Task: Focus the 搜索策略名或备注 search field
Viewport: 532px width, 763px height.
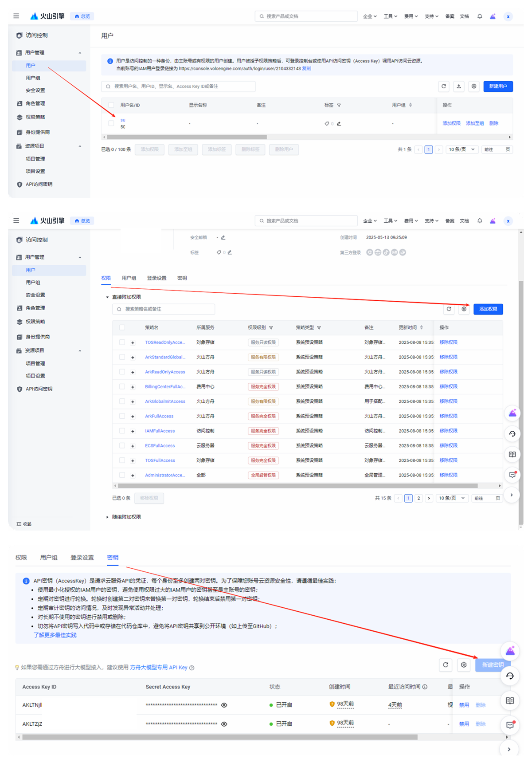Action: point(164,309)
